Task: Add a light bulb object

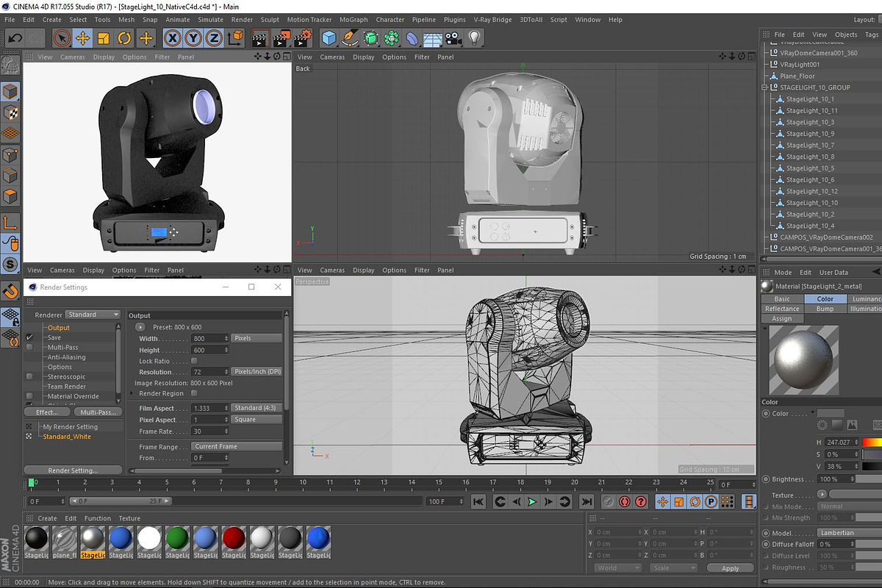Action: [475, 38]
